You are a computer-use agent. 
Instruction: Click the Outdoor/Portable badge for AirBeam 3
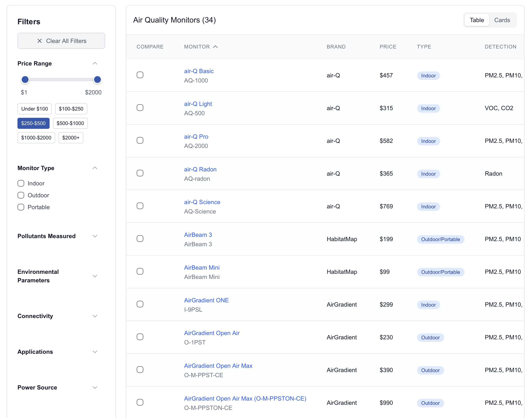(440, 239)
